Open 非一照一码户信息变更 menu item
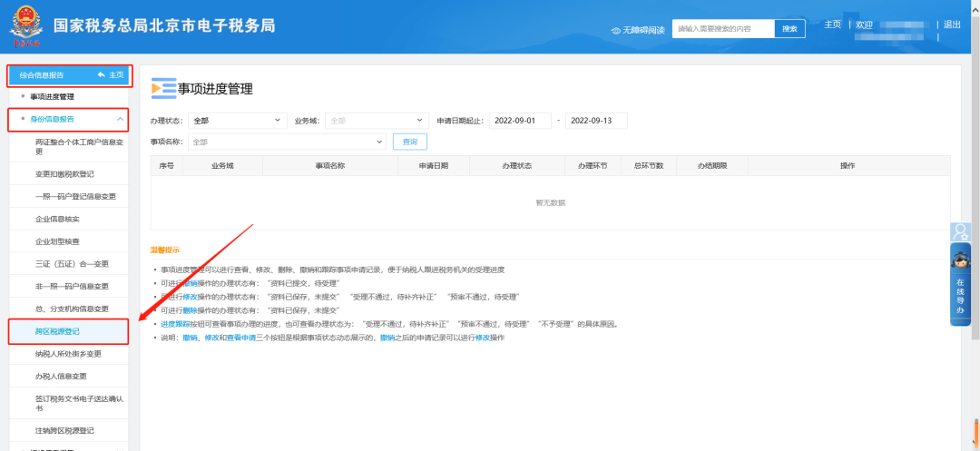The height and width of the screenshot is (451, 980). [72, 286]
